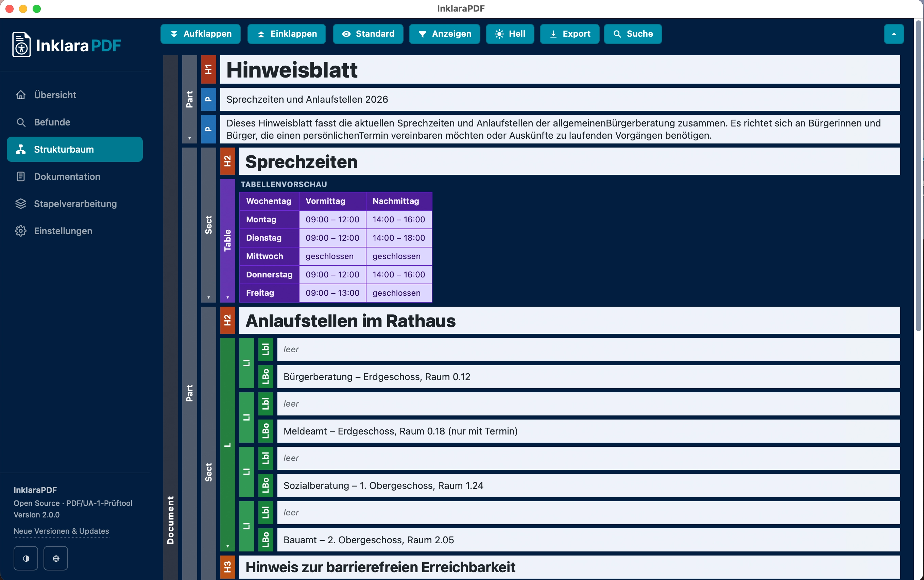Select the LI tag of the Bürgerberatung item
This screenshot has width=924, height=580.
coord(246,363)
